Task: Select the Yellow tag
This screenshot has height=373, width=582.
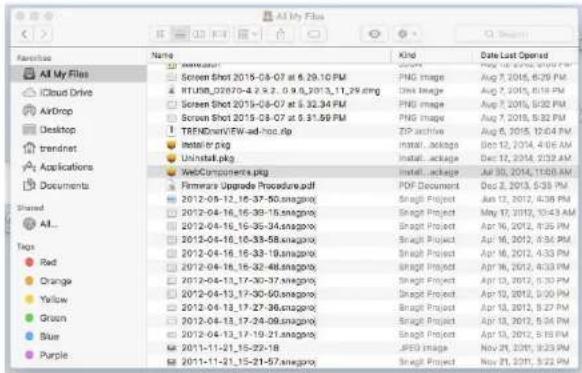Action: (x=79, y=299)
